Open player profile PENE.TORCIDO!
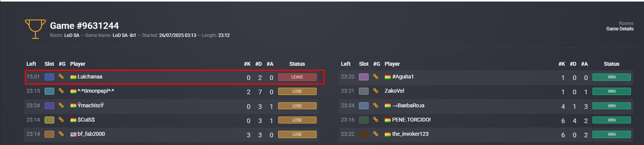The width and height of the screenshot is (644, 145). pos(411,120)
